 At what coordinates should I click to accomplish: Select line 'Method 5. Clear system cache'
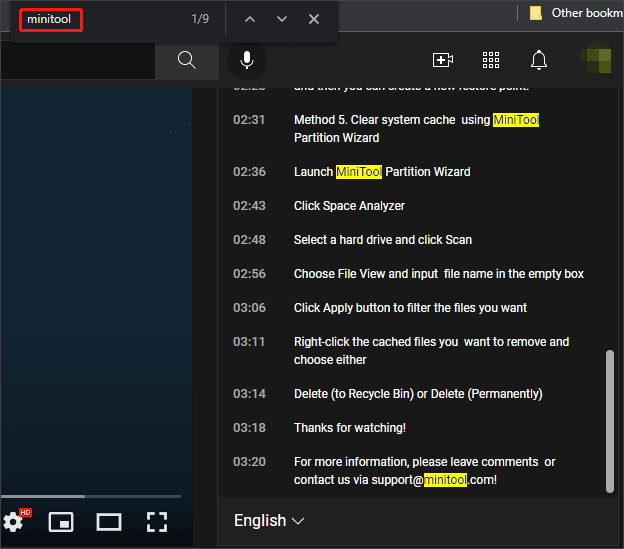pyautogui.click(x=416, y=128)
